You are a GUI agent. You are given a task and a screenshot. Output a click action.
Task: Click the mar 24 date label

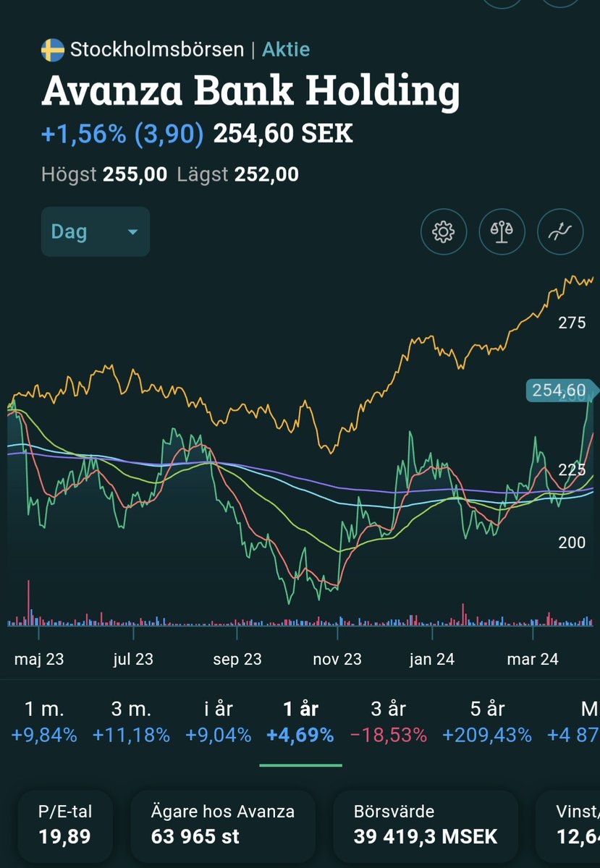533,660
